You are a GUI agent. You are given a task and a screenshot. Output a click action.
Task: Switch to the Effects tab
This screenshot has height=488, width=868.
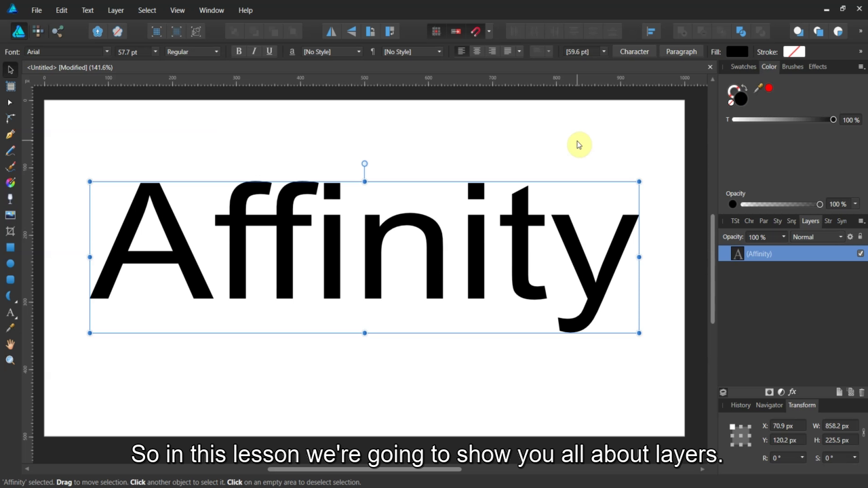coord(818,66)
